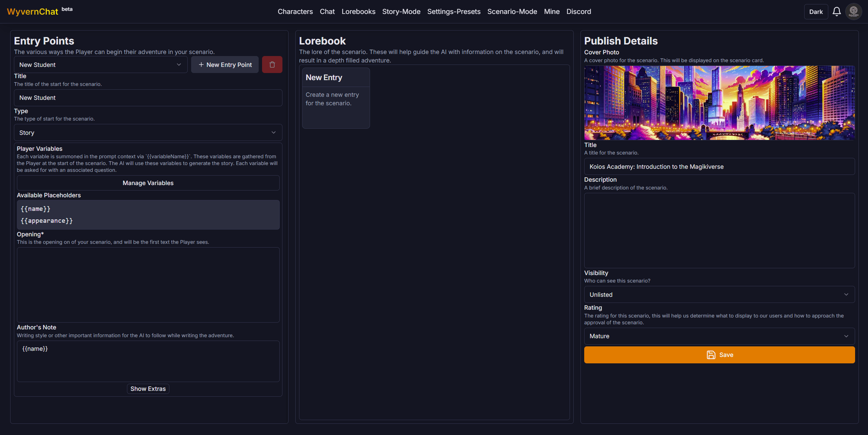The height and width of the screenshot is (435, 868).
Task: Edit the Author's Note field
Action: pos(148,361)
